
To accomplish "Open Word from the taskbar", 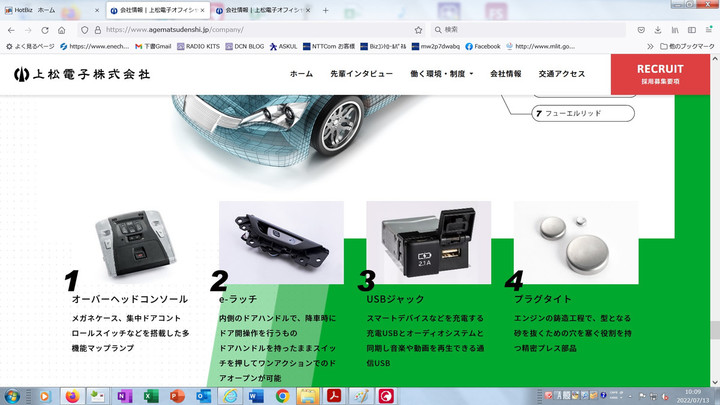I will coord(256,396).
